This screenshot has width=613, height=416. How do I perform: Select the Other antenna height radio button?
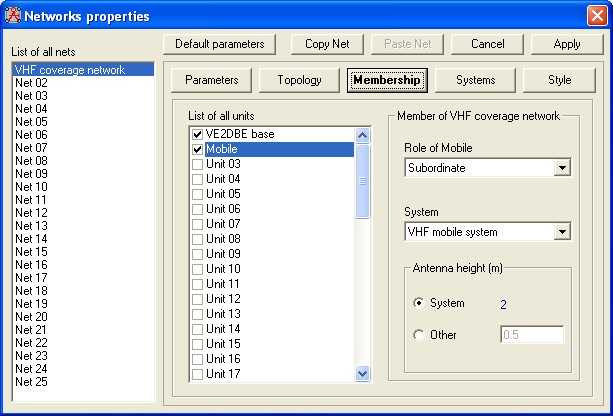(x=418, y=335)
